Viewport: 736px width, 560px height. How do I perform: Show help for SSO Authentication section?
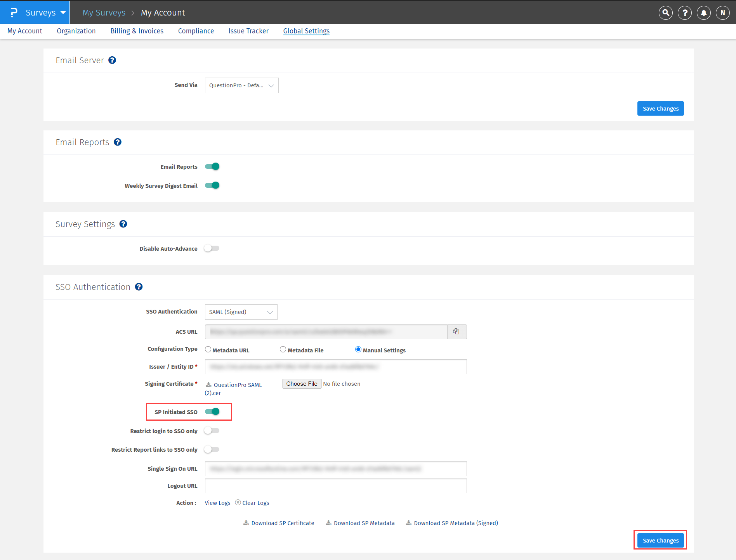pos(139,287)
